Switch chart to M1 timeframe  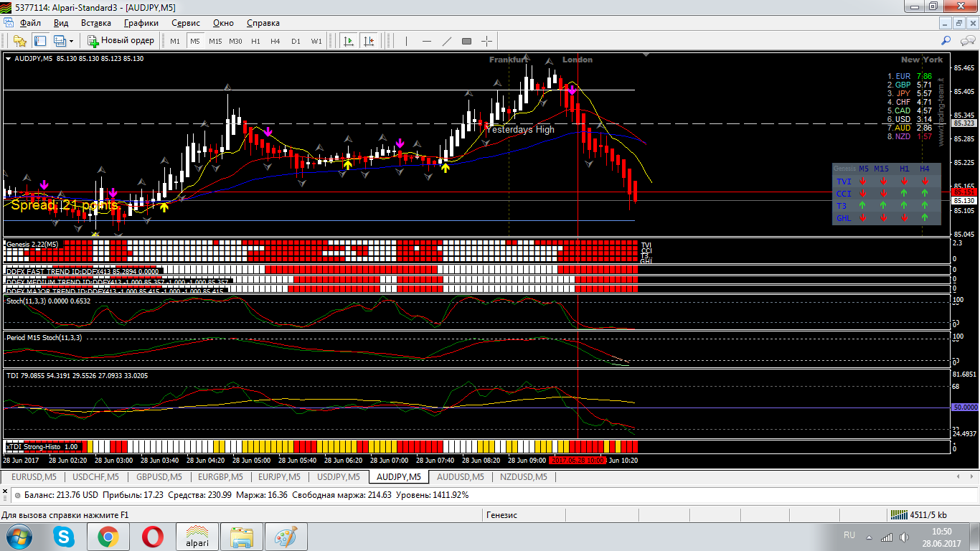pyautogui.click(x=175, y=41)
